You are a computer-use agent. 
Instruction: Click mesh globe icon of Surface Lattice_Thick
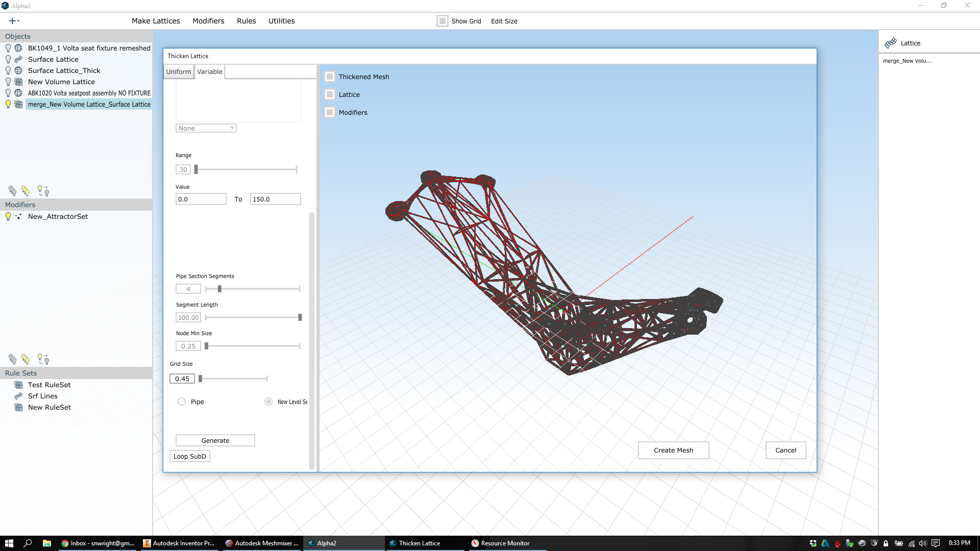(18, 70)
